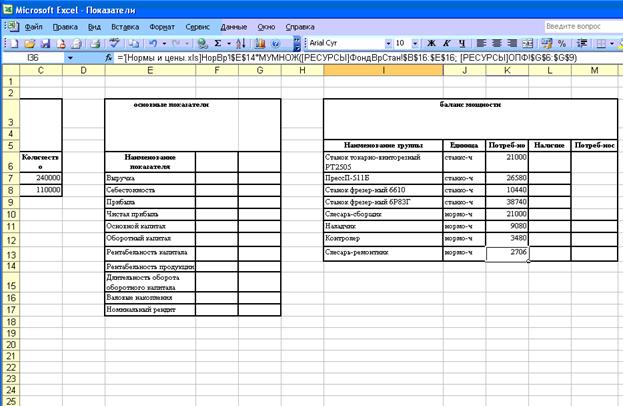Toggle underline formatting (Ч)
This screenshot has height=406, width=623.
[462, 43]
